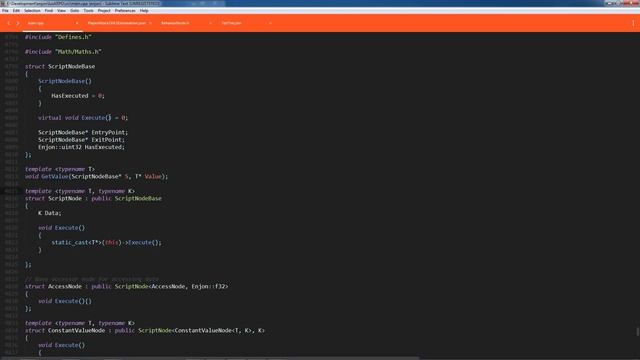The image size is (640, 360).
Task: Click the gray comment line above AccessNode
Action: [x=92, y=279]
